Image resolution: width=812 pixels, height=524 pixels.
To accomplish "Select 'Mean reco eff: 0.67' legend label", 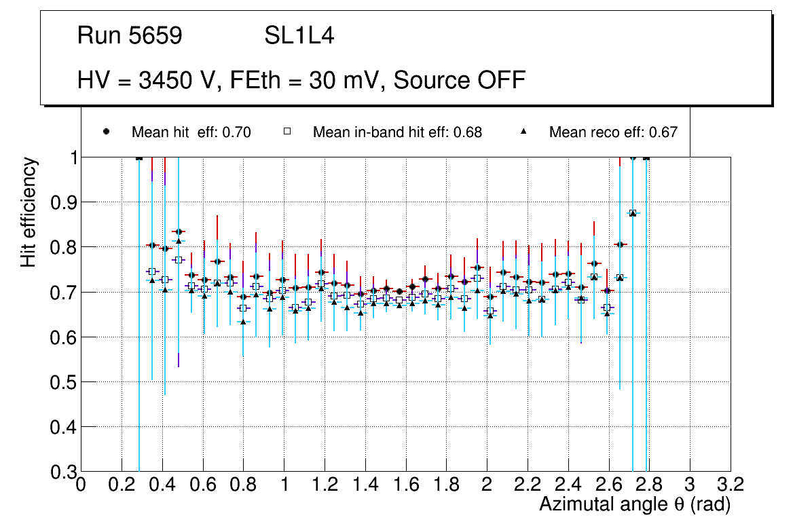I will (x=613, y=132).
